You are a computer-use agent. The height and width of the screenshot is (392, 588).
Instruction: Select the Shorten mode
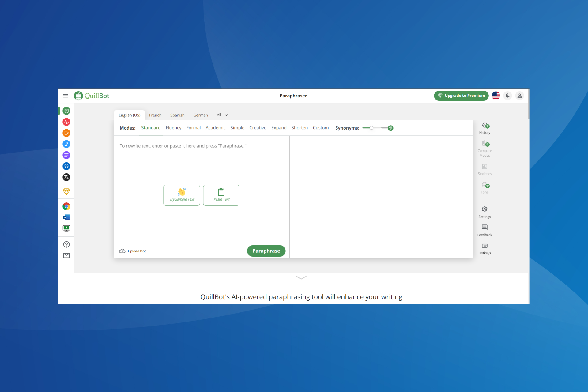[300, 128]
